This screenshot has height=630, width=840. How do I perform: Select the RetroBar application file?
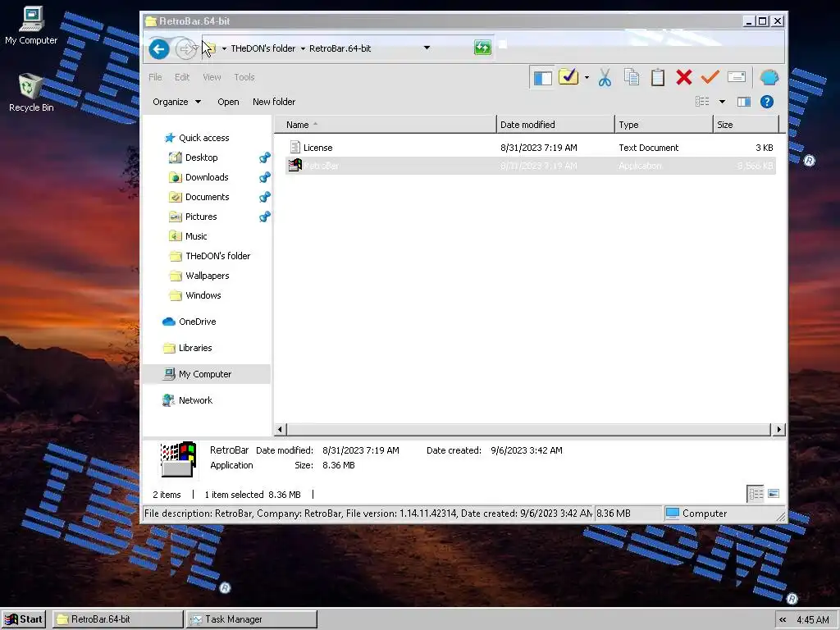[x=531, y=166]
